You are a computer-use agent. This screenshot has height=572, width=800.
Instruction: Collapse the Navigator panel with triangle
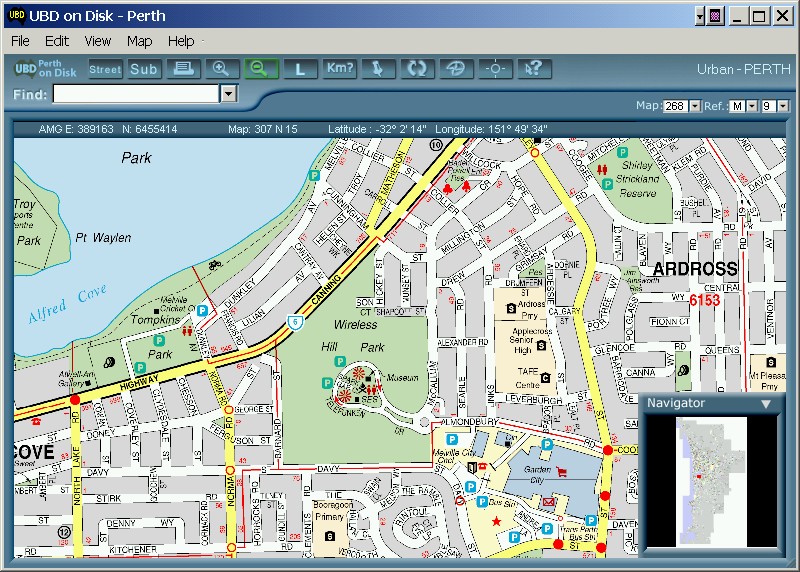pos(766,404)
